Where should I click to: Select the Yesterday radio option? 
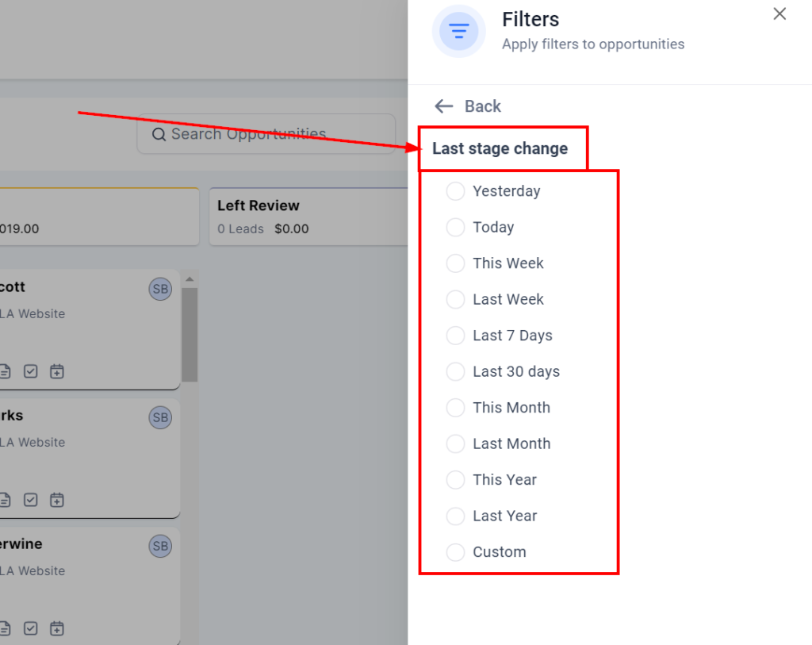pos(455,191)
